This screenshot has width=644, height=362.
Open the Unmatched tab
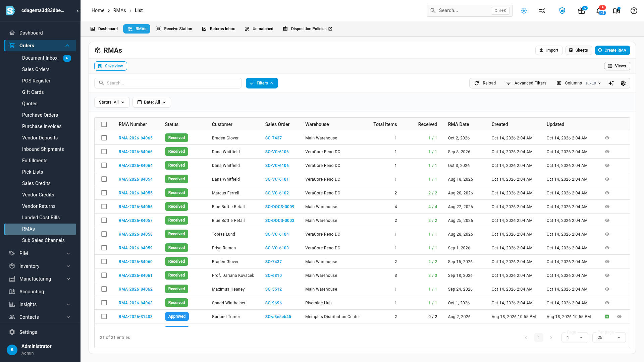(259, 29)
